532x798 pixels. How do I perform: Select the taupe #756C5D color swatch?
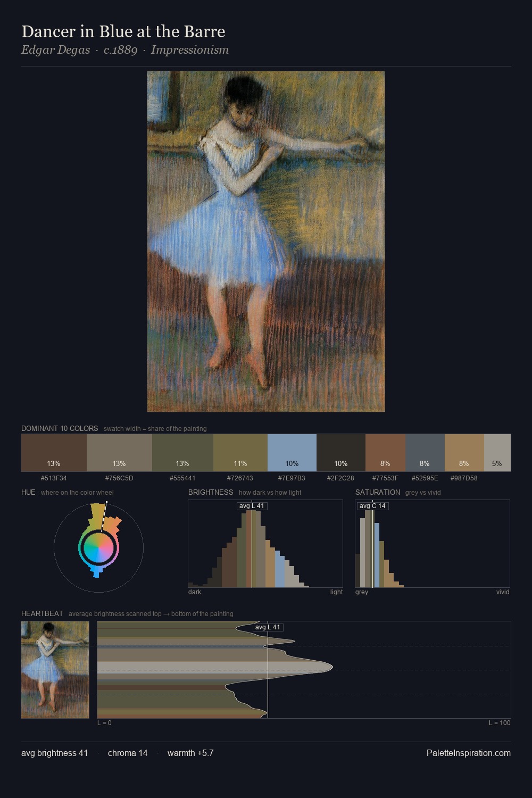point(119,453)
